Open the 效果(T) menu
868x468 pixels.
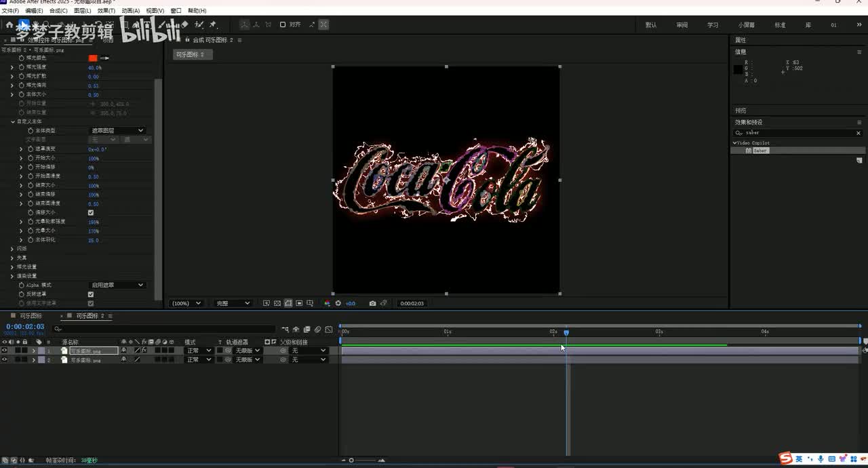tap(106, 11)
